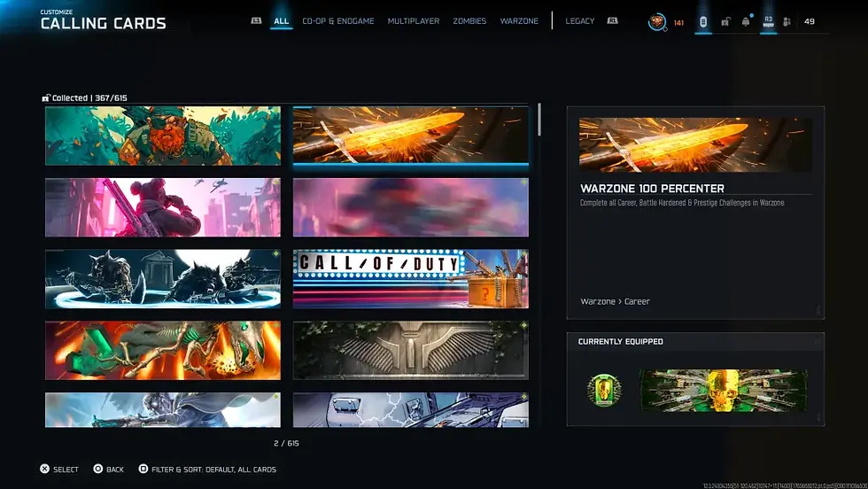Click the friends count 49
This screenshot has height=489, width=868.
coord(810,21)
